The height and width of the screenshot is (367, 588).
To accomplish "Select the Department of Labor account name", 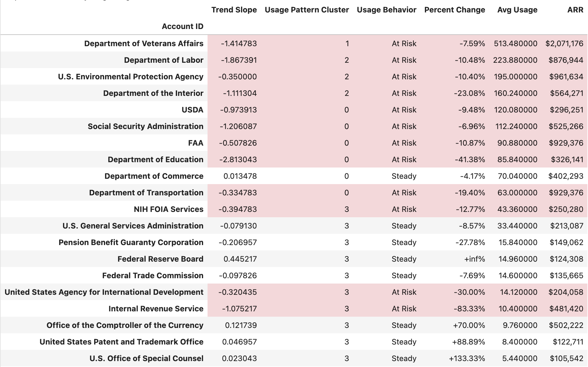I will 163,60.
